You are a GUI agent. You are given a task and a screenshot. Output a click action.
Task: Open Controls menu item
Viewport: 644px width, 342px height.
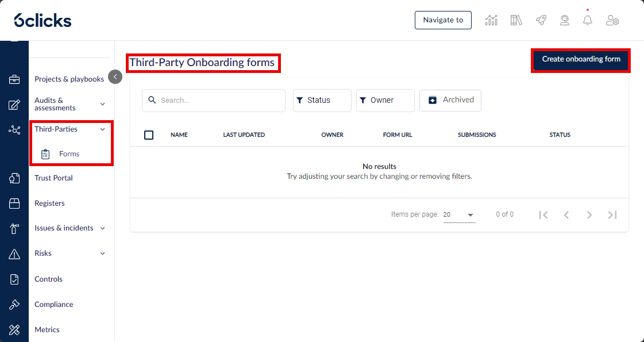48,279
